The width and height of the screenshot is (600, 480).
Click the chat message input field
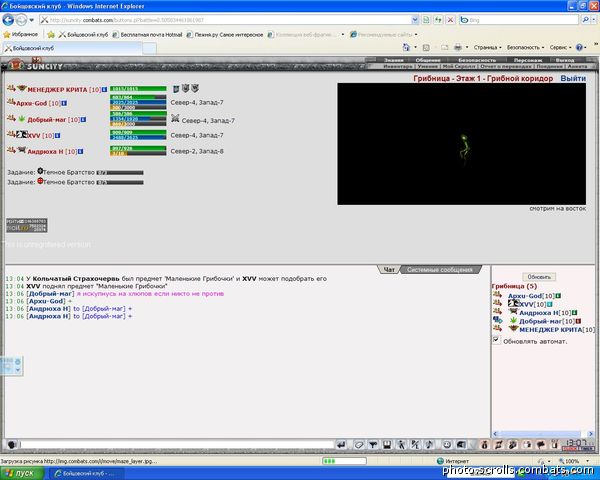pyautogui.click(x=177, y=444)
